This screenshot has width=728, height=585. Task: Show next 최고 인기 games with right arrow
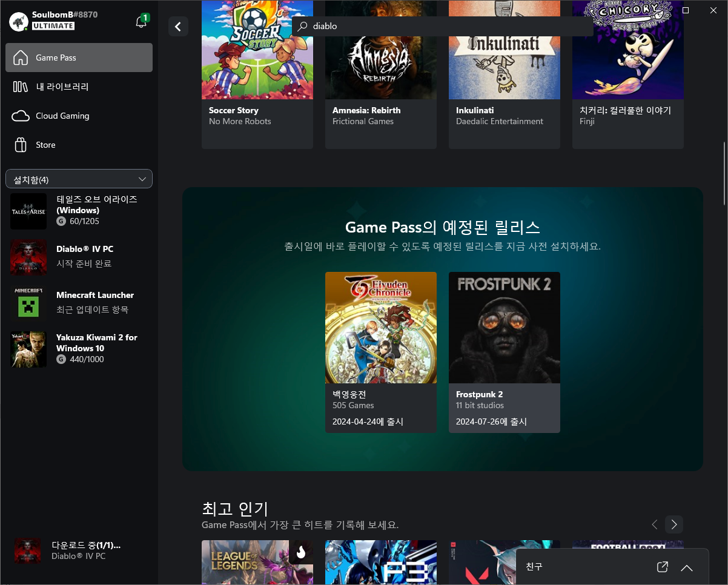(674, 524)
